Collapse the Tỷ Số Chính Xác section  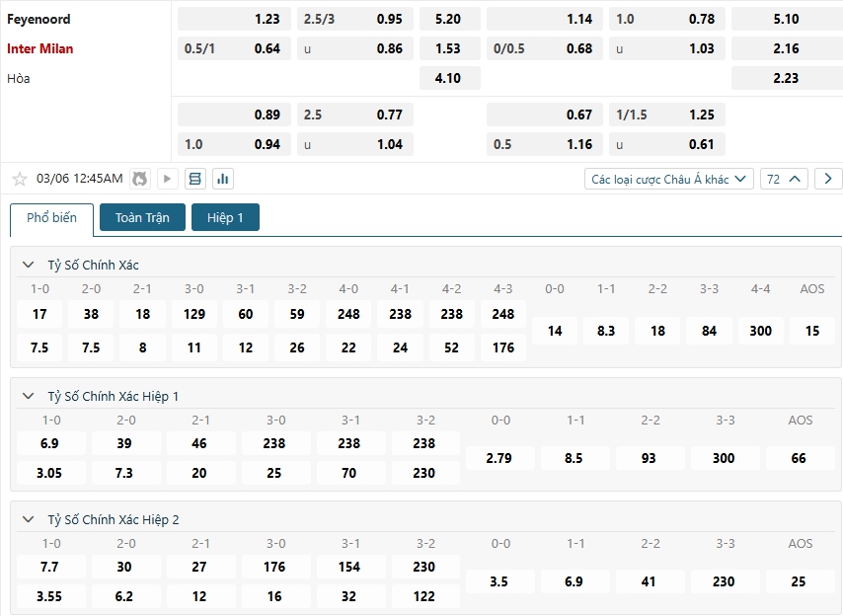pyautogui.click(x=28, y=265)
